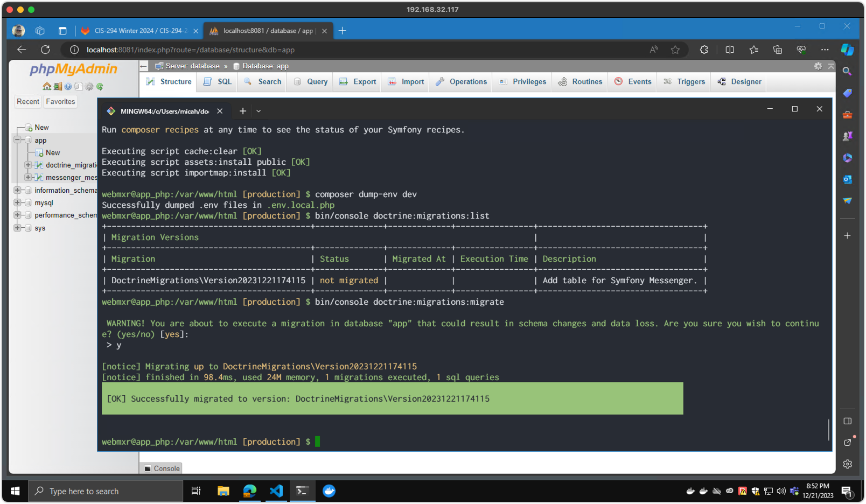
Task: Collapse the app database in the tree
Action: [18, 140]
